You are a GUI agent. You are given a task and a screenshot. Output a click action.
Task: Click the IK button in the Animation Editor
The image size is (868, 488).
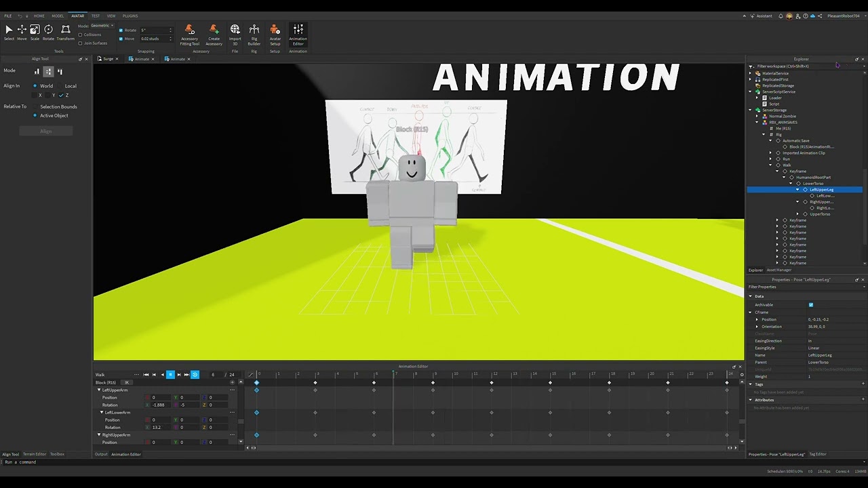(x=127, y=382)
